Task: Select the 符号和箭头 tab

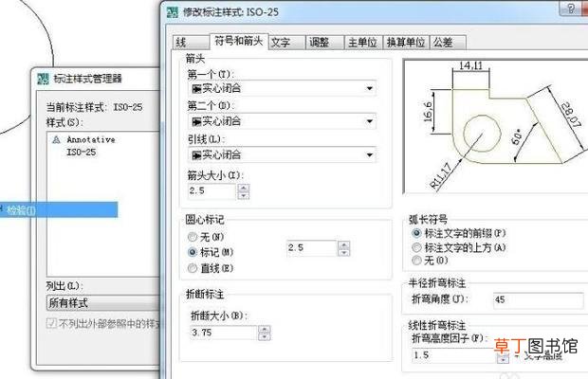Action: 238,41
